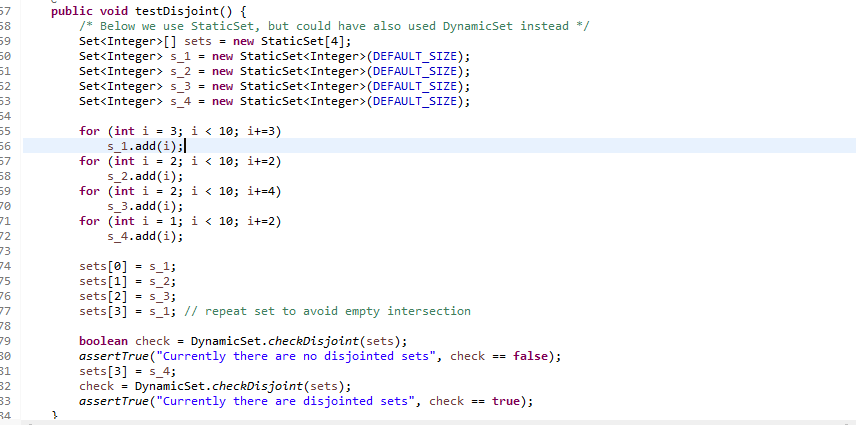Click the s_1 variable in its declaration line

coord(181,56)
